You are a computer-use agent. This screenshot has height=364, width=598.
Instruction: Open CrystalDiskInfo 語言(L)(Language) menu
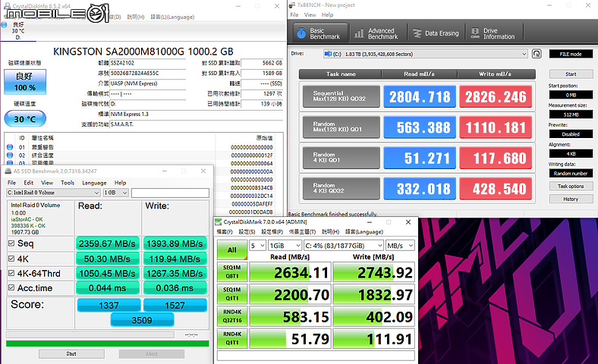coord(172,17)
